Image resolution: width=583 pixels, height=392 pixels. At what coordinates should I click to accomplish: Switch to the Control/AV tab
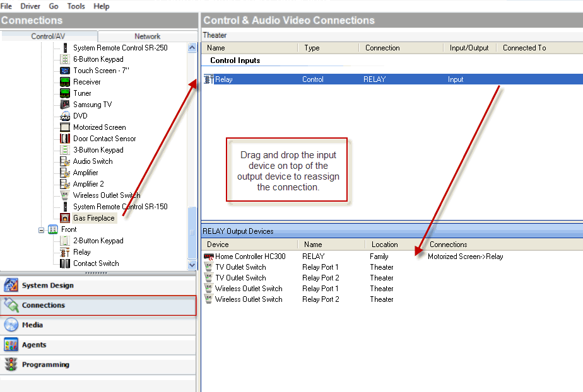[x=49, y=36]
